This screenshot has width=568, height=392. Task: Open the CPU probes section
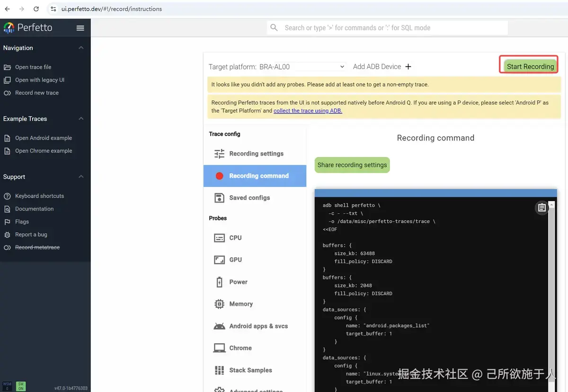pos(255,238)
